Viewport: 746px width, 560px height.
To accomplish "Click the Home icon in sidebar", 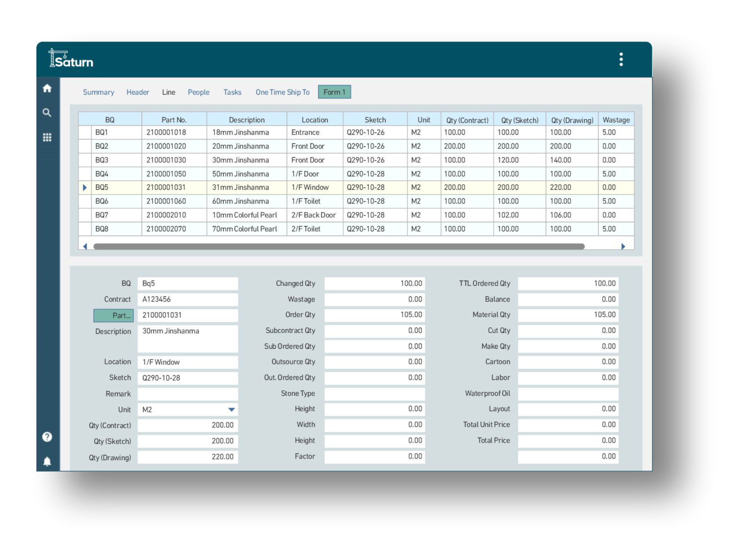I will click(47, 88).
